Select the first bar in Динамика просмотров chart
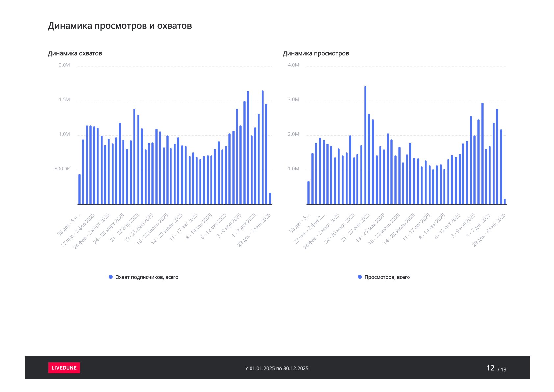This screenshot has height=392, width=554. 308,193
